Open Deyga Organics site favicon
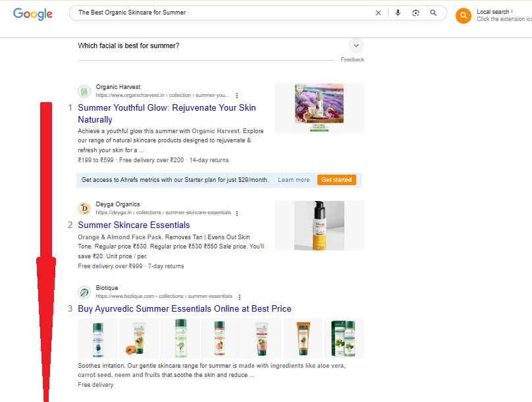Viewport: 532px width, 402px height. click(84, 208)
